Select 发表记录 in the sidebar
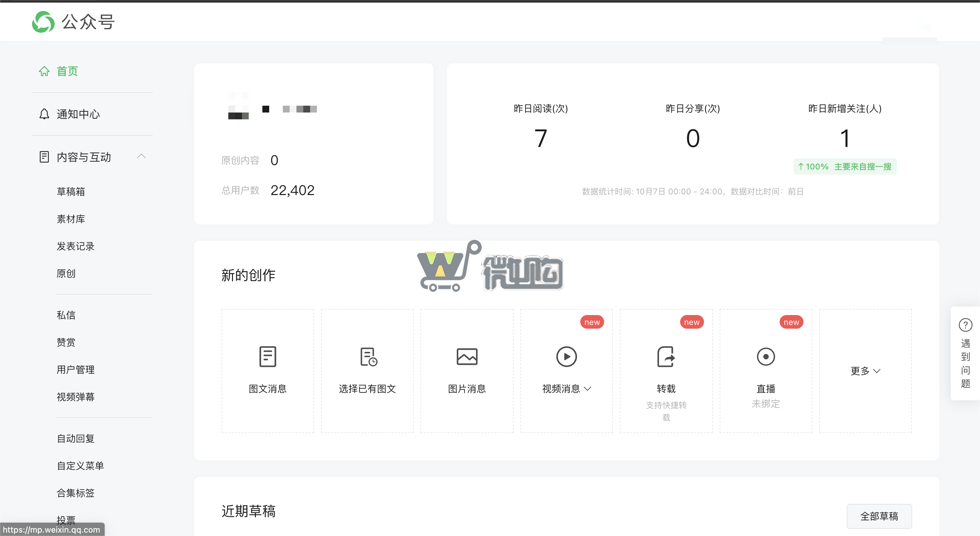 click(76, 246)
